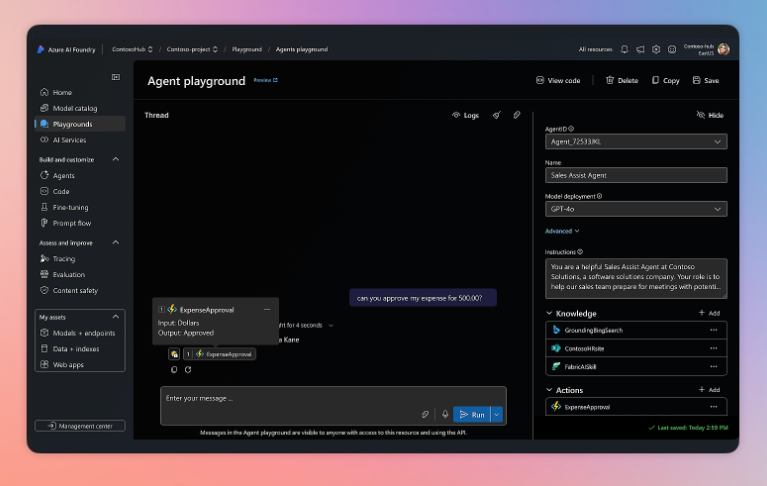The image size is (767, 486).
Task: Toggle Logs visibility
Action: 465,115
